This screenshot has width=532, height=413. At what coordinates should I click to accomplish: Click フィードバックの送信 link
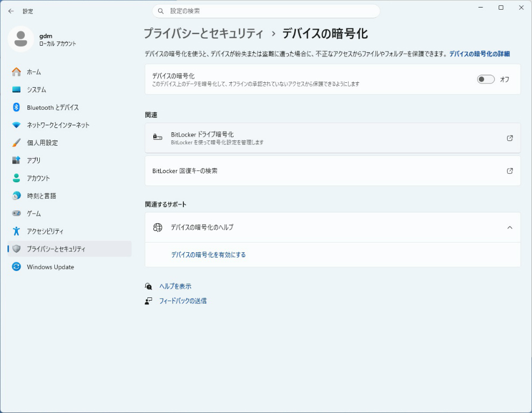coord(183,301)
